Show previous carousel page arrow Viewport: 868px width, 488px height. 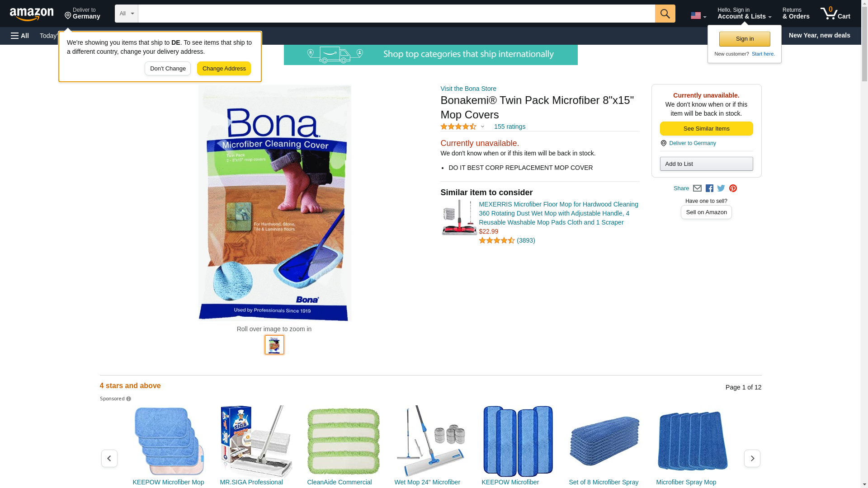pos(109,458)
